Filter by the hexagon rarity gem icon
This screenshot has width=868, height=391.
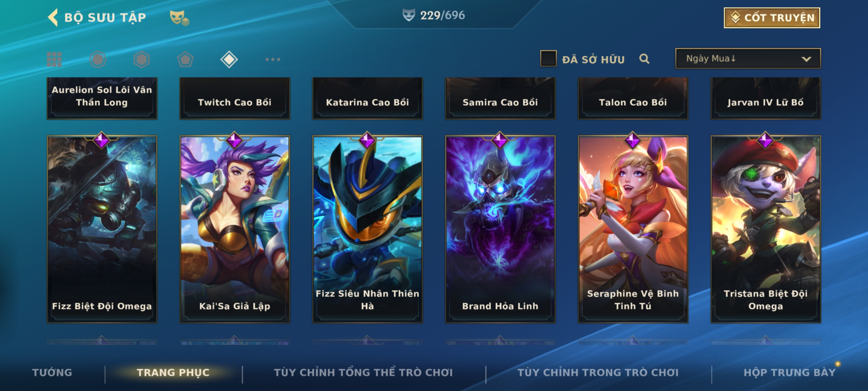141,59
